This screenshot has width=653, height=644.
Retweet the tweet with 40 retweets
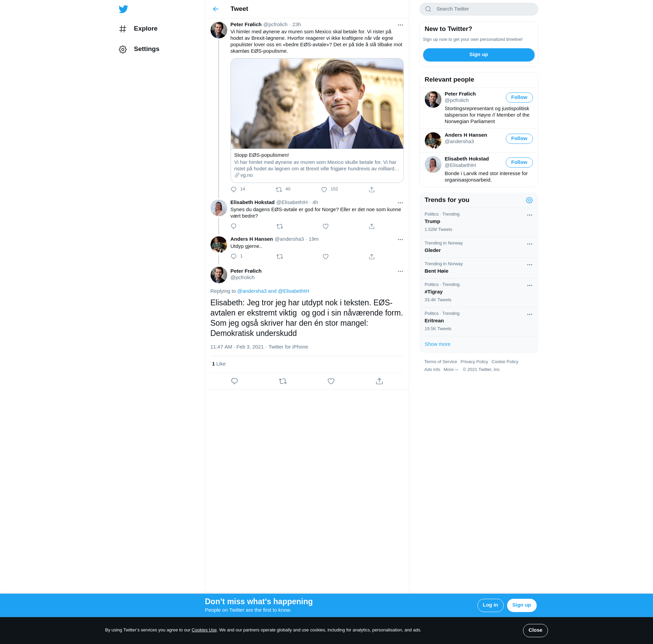pyautogui.click(x=279, y=189)
